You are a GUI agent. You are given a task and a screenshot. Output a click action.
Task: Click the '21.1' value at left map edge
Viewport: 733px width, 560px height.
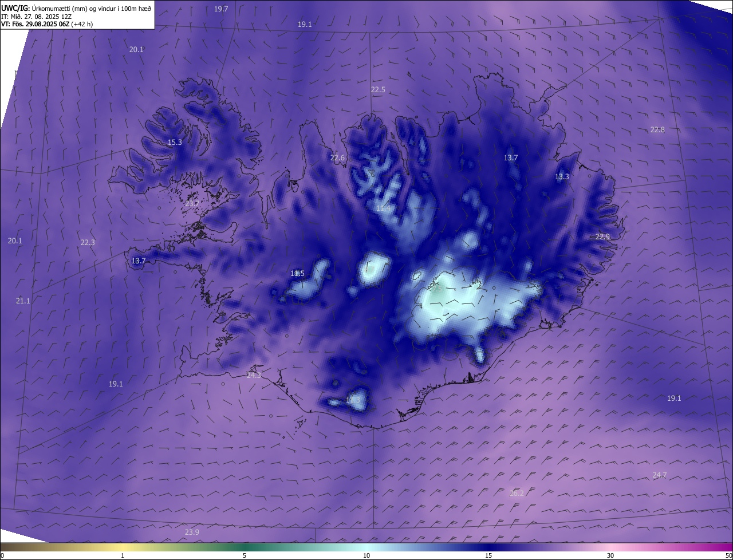23,301
